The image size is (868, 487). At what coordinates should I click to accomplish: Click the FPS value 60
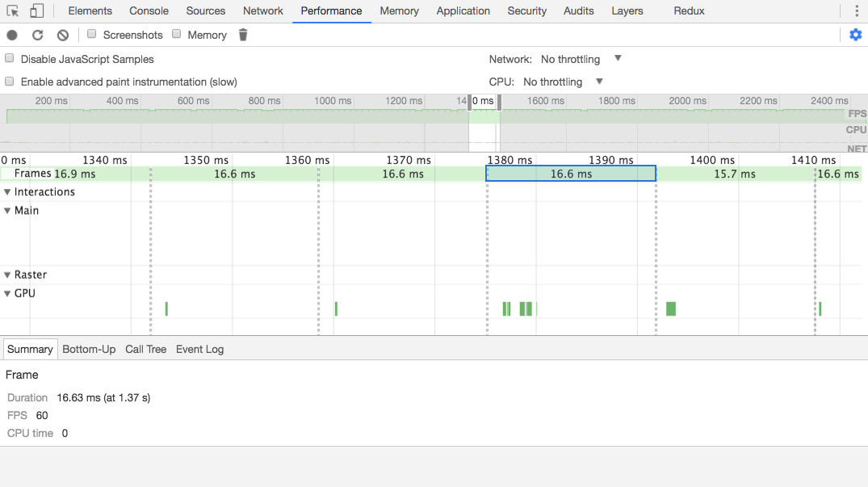(x=41, y=416)
